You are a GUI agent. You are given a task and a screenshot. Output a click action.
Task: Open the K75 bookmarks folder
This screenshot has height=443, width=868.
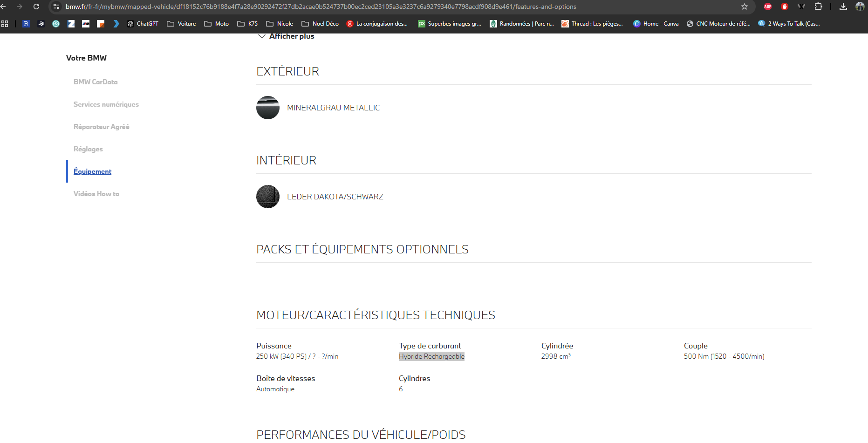point(247,24)
